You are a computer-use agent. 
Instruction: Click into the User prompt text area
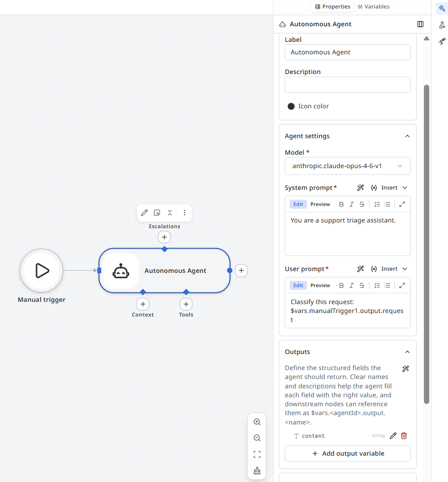point(348,311)
